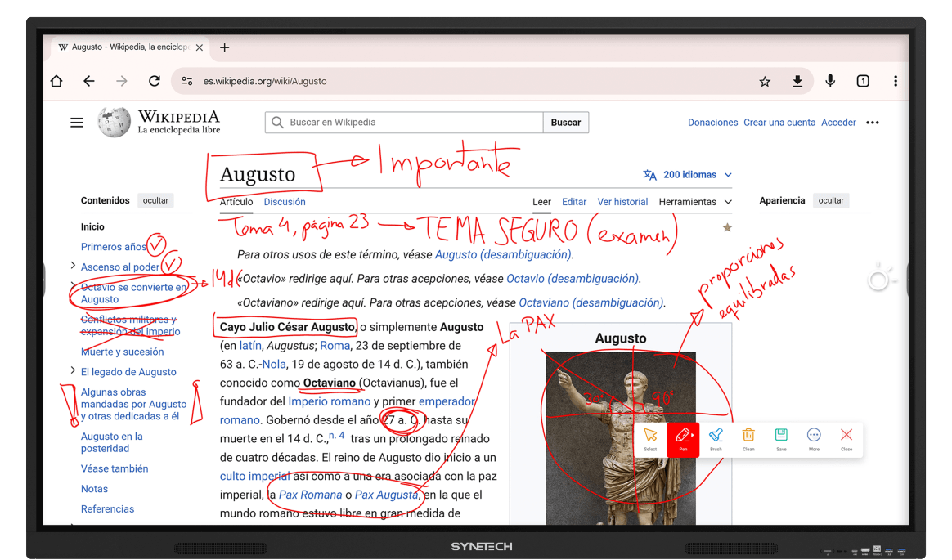Navigate back with the back arrow
Image resolution: width=952 pixels, height=560 pixels.
pyautogui.click(x=89, y=81)
